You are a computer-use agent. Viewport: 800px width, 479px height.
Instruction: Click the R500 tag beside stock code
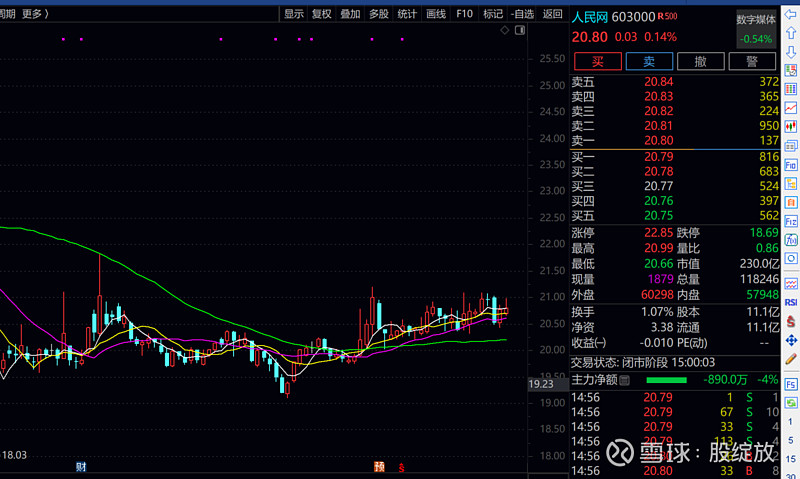tap(667, 16)
